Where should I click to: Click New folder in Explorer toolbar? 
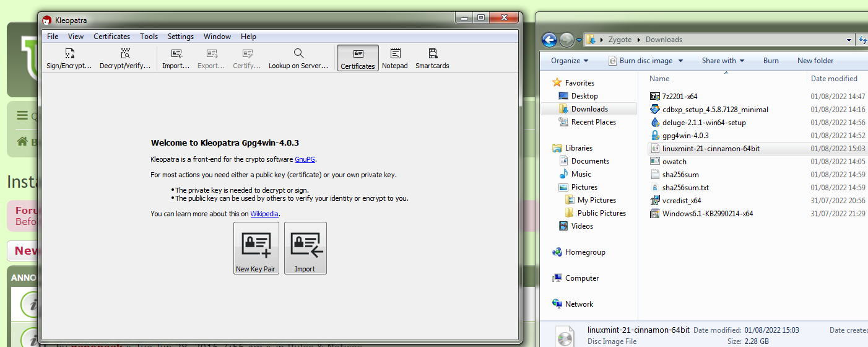click(815, 61)
